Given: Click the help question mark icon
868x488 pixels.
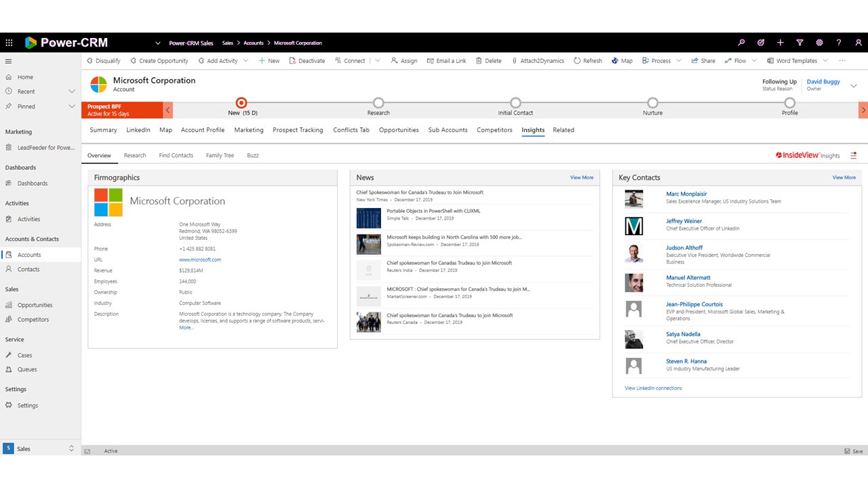Looking at the screenshot, I should (839, 43).
